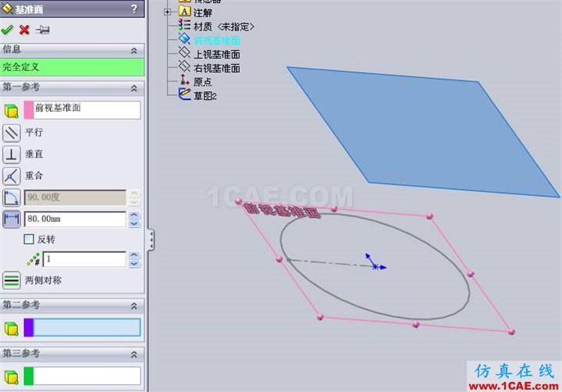Click the top plane diamond icon
The height and width of the screenshot is (392, 562).
(184, 53)
